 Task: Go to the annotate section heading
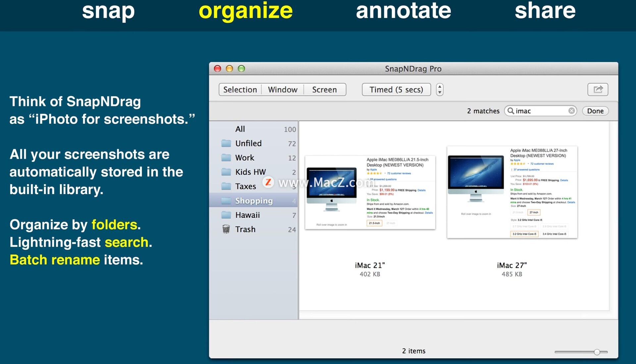tap(403, 11)
